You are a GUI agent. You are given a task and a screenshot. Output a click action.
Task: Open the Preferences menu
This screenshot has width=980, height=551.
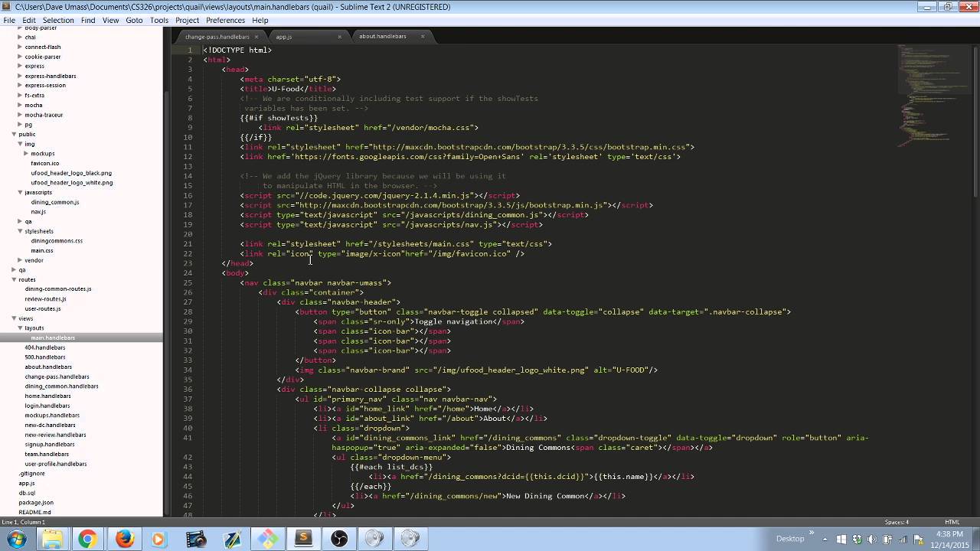pyautogui.click(x=226, y=20)
